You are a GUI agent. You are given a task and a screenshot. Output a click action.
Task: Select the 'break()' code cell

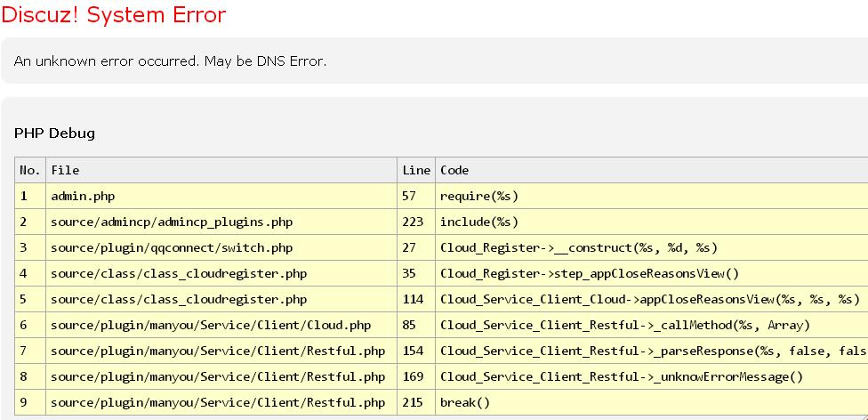pos(652,402)
